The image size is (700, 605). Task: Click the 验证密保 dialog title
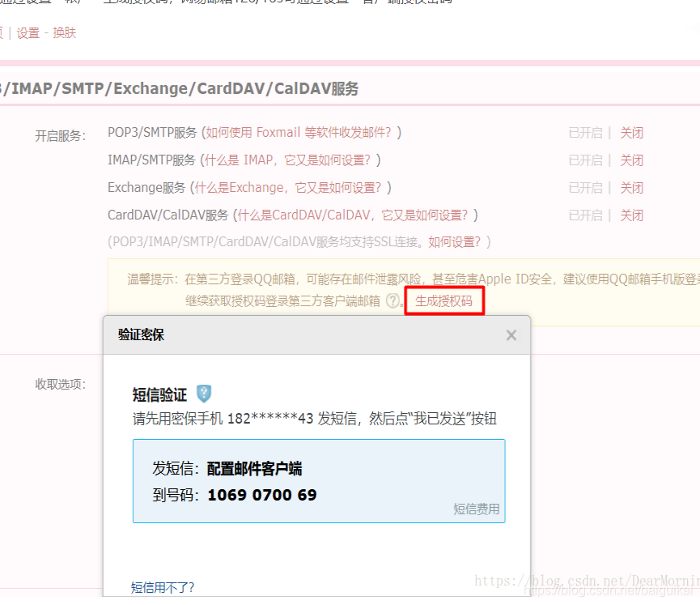tap(141, 334)
